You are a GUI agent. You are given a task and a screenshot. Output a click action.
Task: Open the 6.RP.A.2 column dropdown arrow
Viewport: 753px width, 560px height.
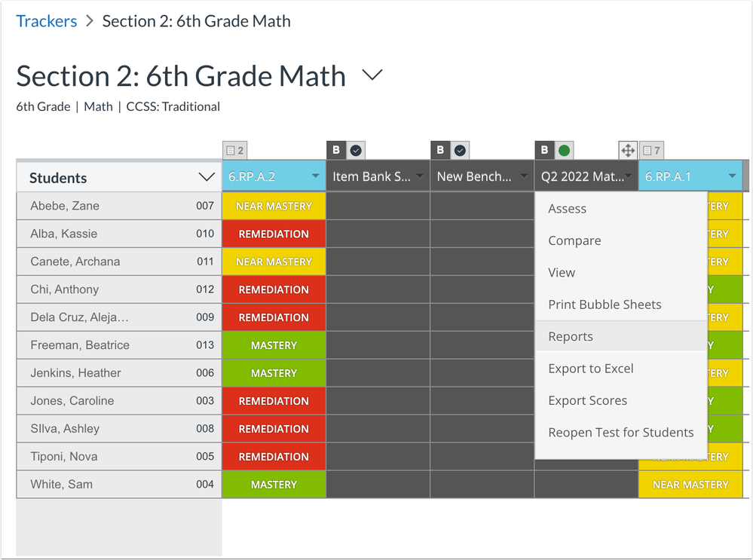point(315,177)
